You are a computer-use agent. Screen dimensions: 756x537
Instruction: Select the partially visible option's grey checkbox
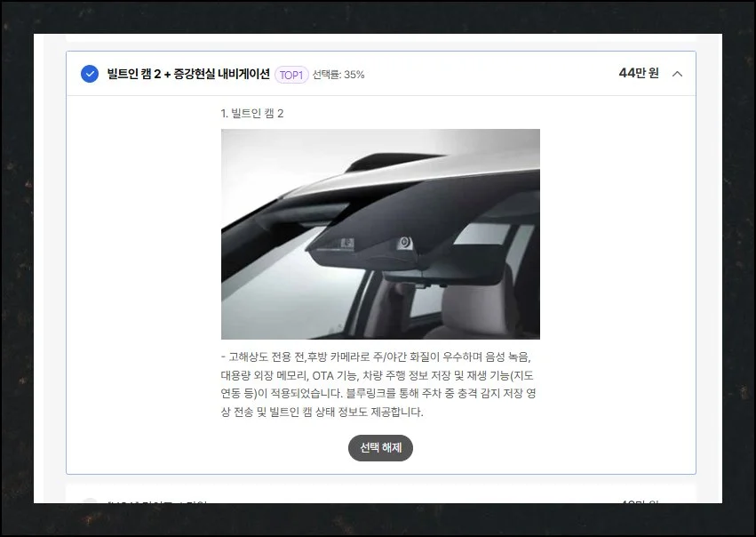pos(90,502)
